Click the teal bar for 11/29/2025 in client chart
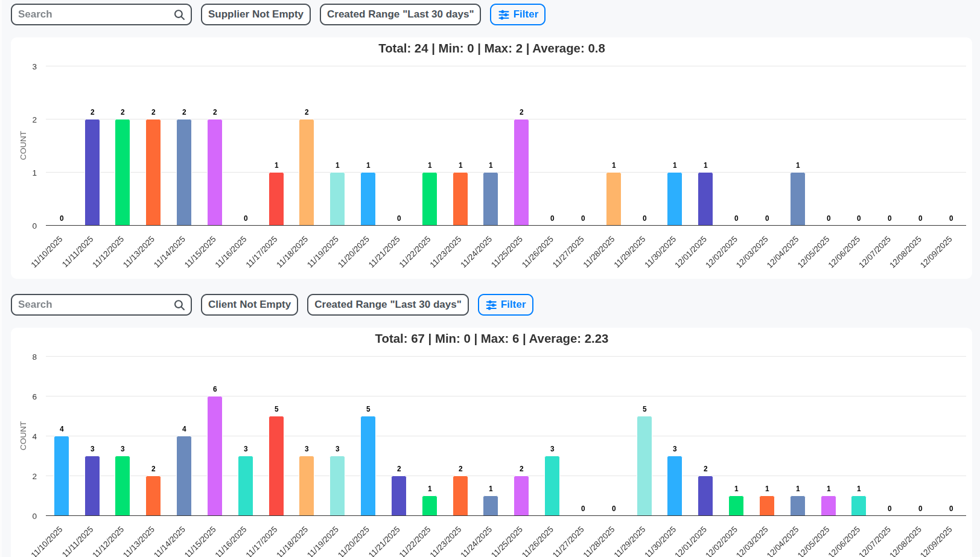The height and width of the screenshot is (557, 980). coord(644,465)
